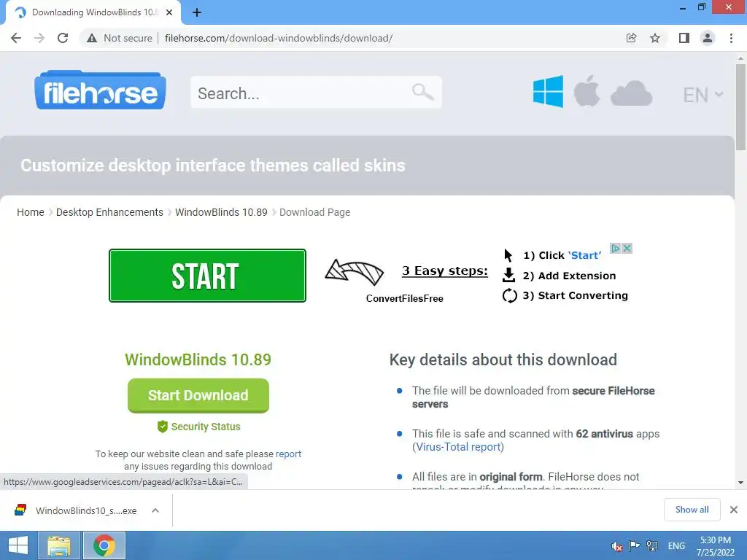Click the report link

coord(289,454)
